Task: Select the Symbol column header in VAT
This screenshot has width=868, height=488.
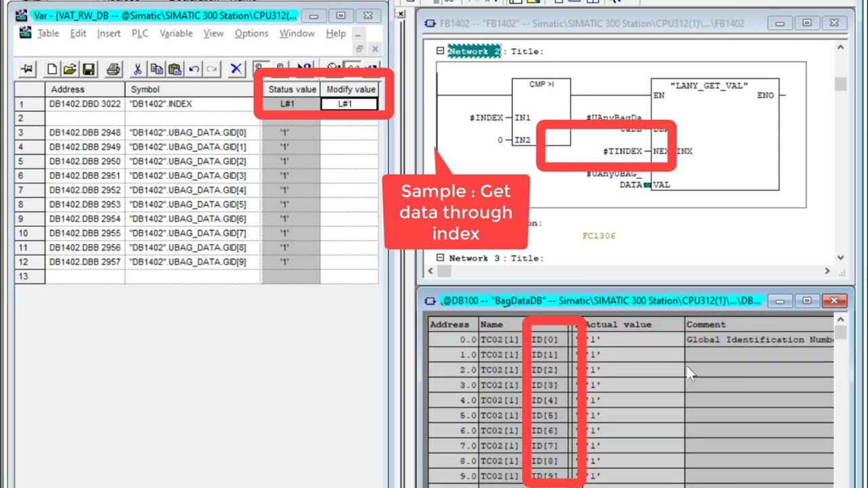Action: click(193, 89)
